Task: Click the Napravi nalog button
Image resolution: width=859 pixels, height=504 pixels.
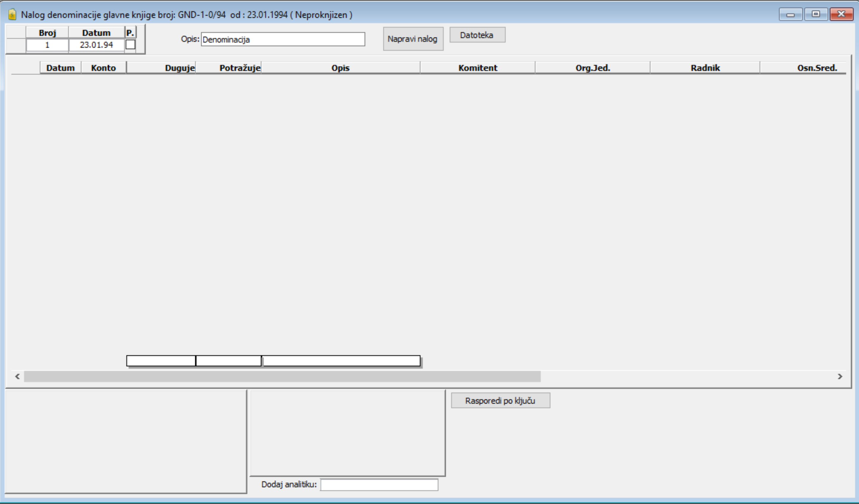Action: [413, 39]
